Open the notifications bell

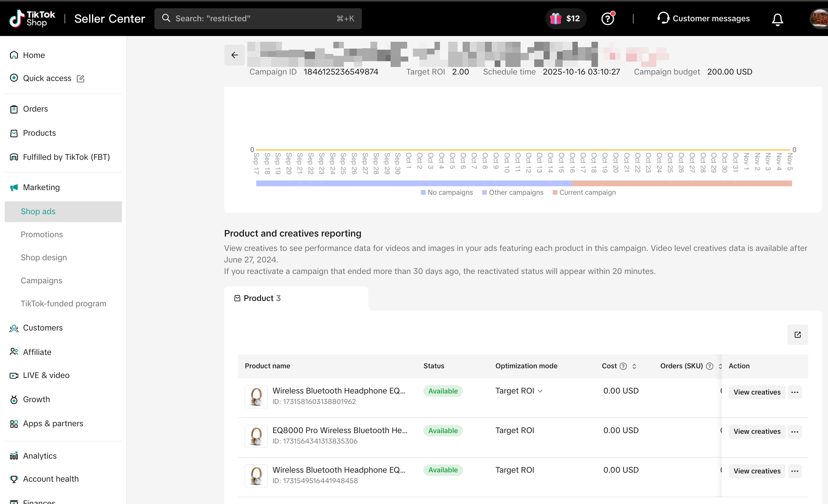[777, 19]
